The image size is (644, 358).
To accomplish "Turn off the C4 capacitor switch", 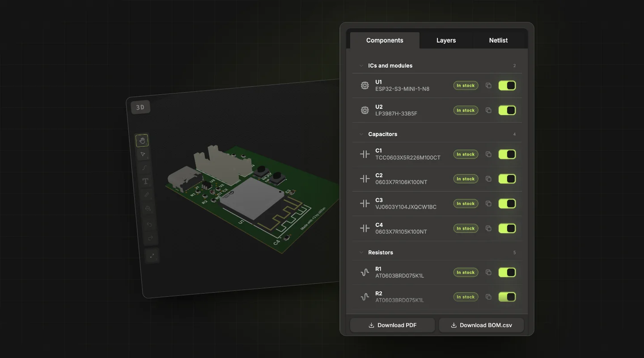I will point(507,228).
